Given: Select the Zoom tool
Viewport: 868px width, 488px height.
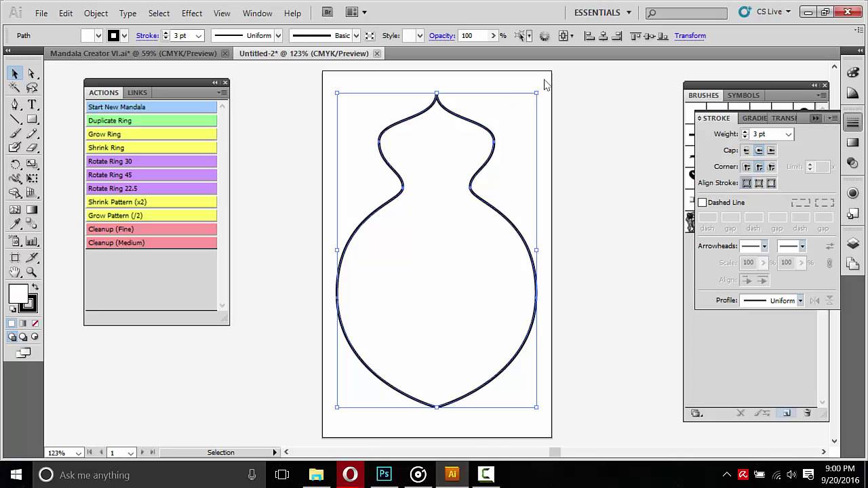Looking at the screenshot, I should click(32, 272).
